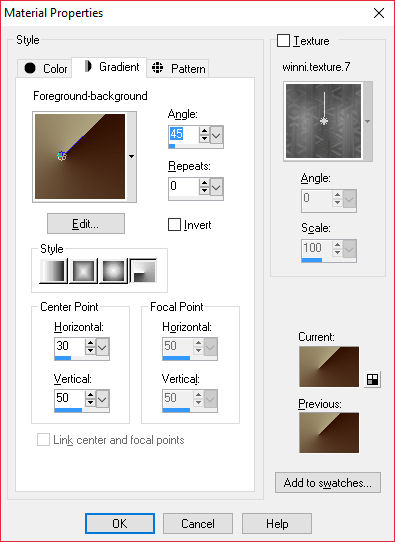Toggle the Invert checkbox
395x542 pixels.
pos(174,225)
